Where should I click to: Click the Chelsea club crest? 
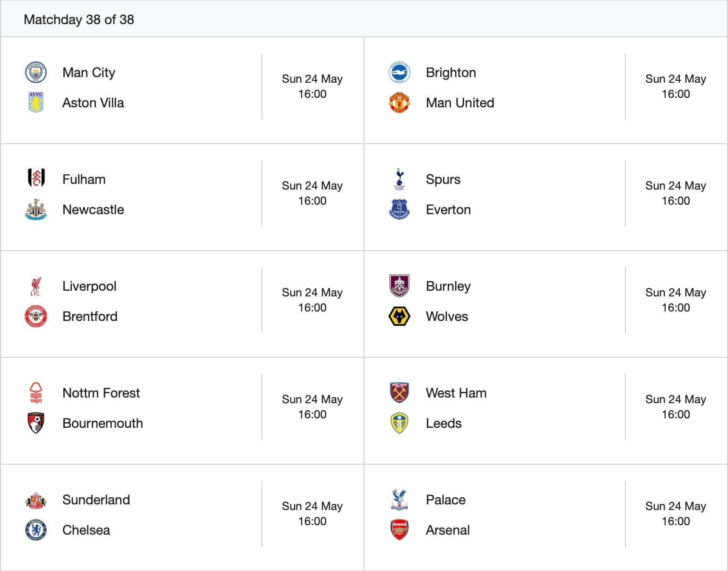[x=36, y=530]
